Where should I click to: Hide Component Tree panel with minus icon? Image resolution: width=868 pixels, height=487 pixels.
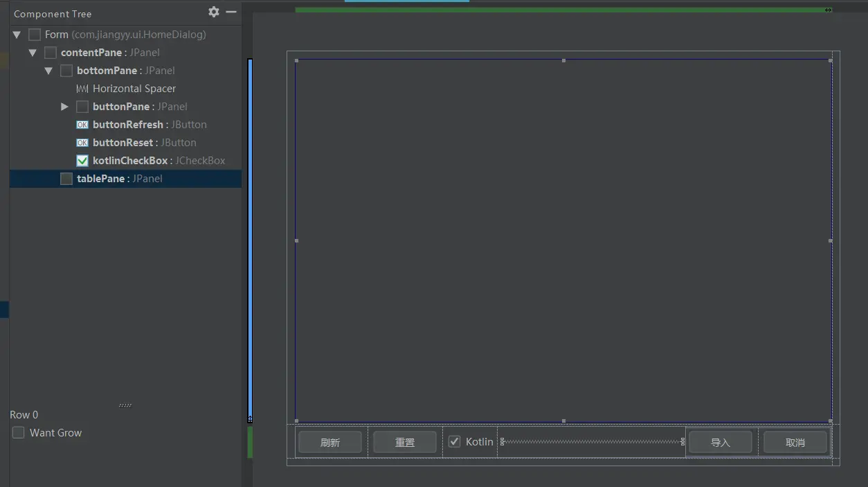click(231, 12)
